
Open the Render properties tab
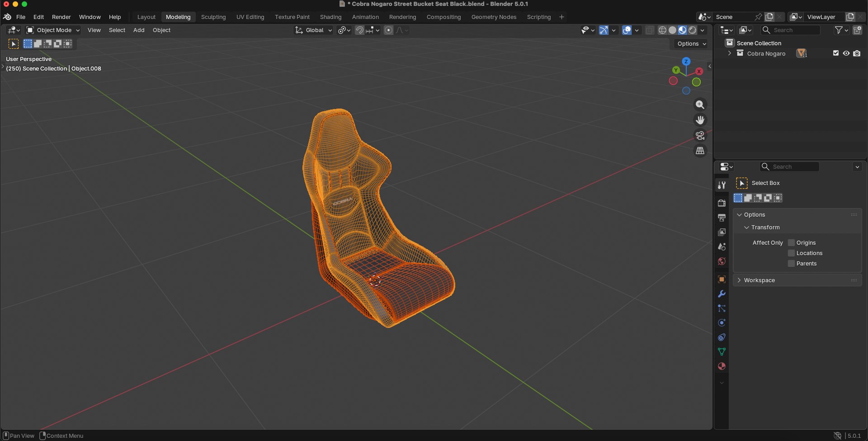tap(722, 203)
